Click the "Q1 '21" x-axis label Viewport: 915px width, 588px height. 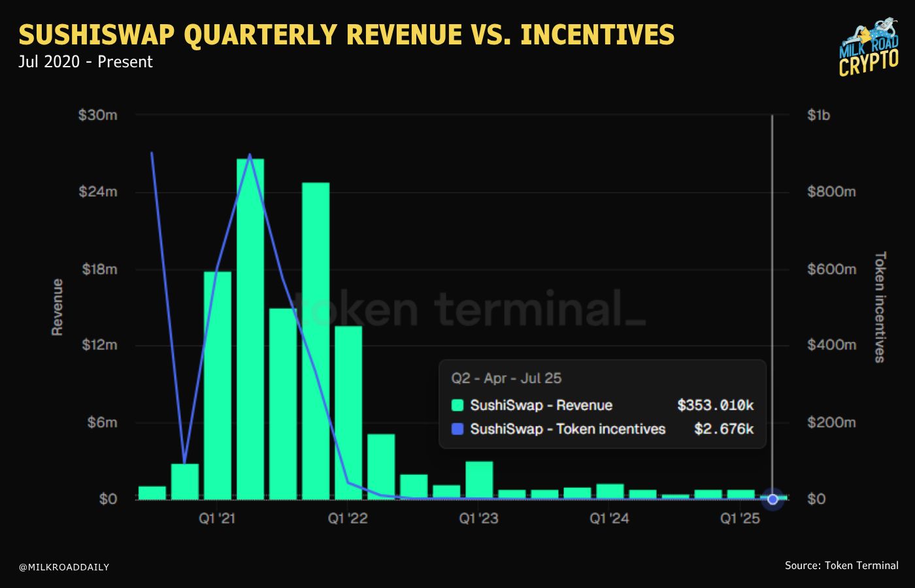point(218,519)
